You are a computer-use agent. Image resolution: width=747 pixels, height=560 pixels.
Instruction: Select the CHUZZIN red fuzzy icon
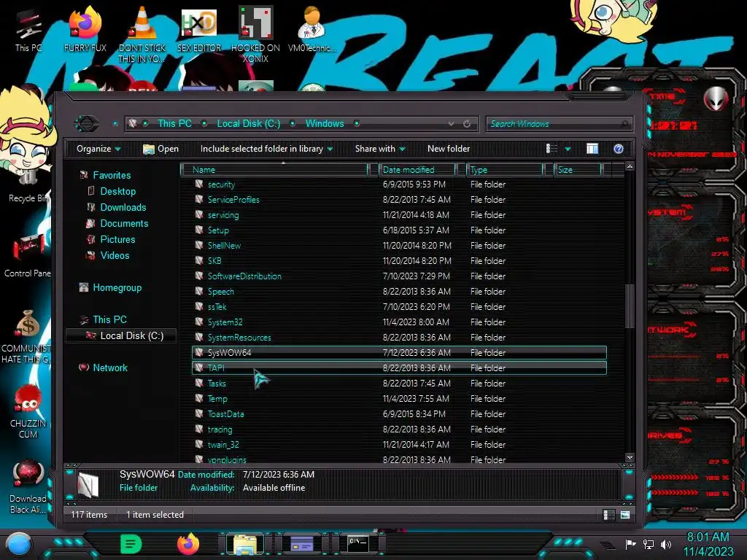28,411
